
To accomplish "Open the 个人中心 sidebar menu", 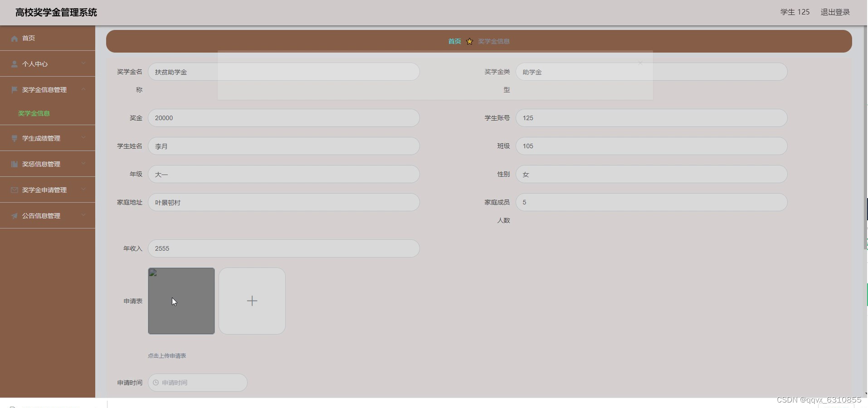I will tap(48, 64).
